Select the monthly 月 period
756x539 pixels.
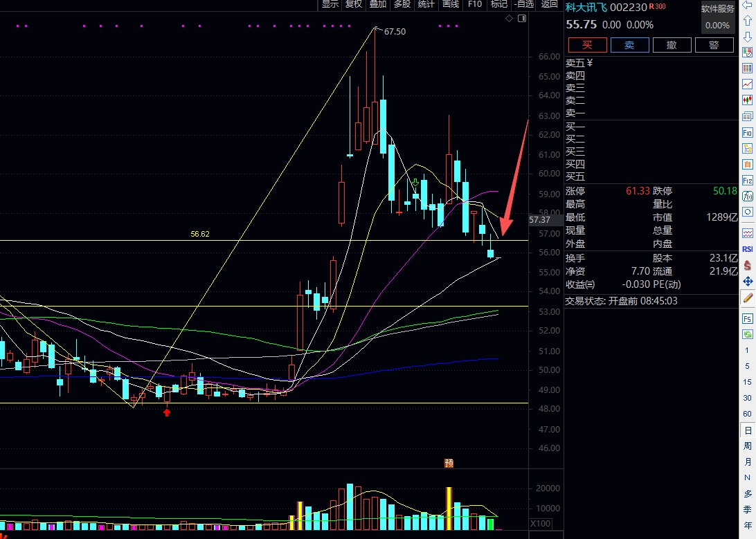coord(748,462)
